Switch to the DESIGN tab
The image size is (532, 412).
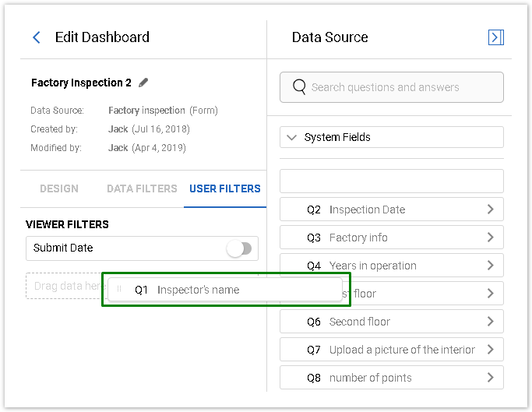click(x=59, y=188)
